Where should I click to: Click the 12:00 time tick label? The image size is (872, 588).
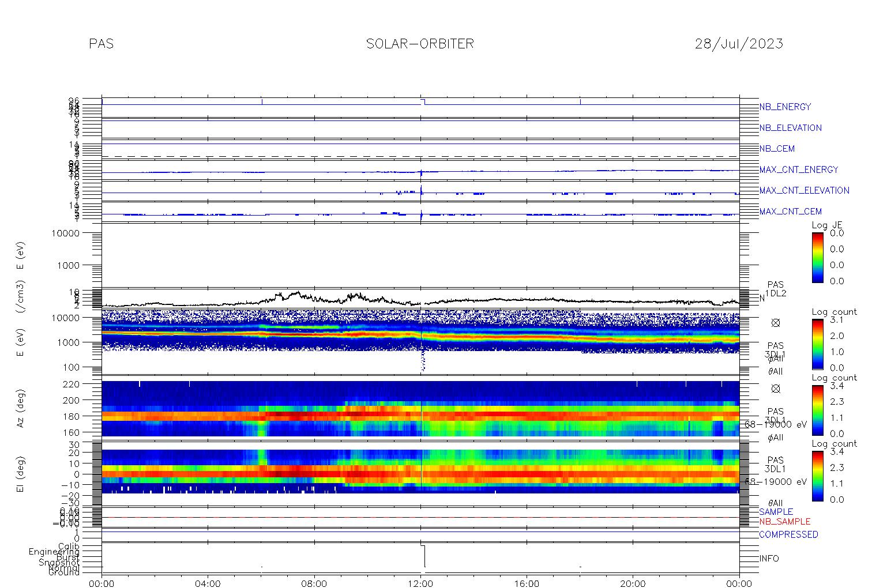pos(420,583)
